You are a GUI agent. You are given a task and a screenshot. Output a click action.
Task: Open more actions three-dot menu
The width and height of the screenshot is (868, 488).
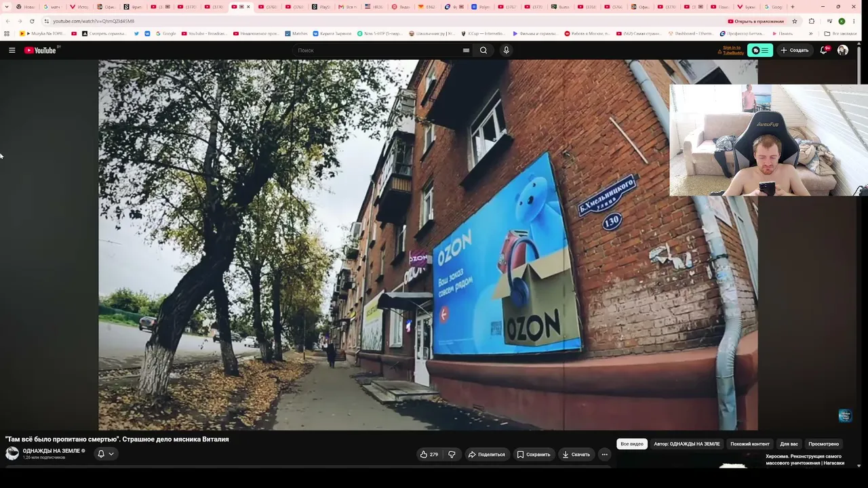[605, 454]
